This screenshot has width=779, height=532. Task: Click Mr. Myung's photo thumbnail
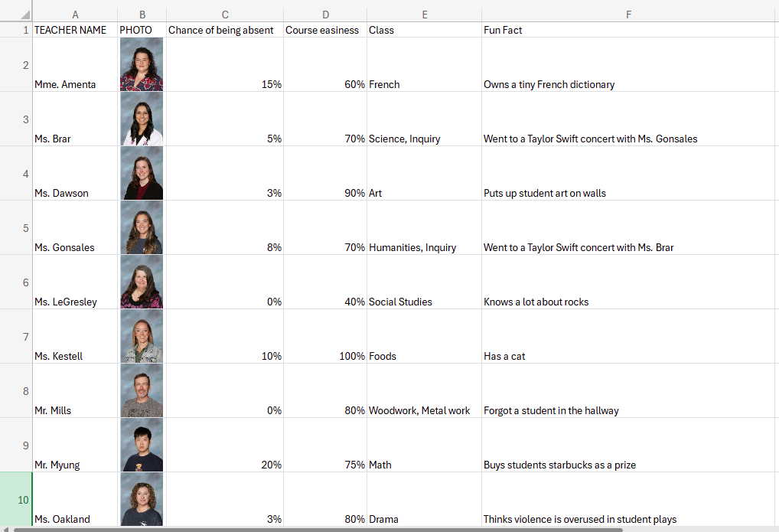click(x=142, y=445)
